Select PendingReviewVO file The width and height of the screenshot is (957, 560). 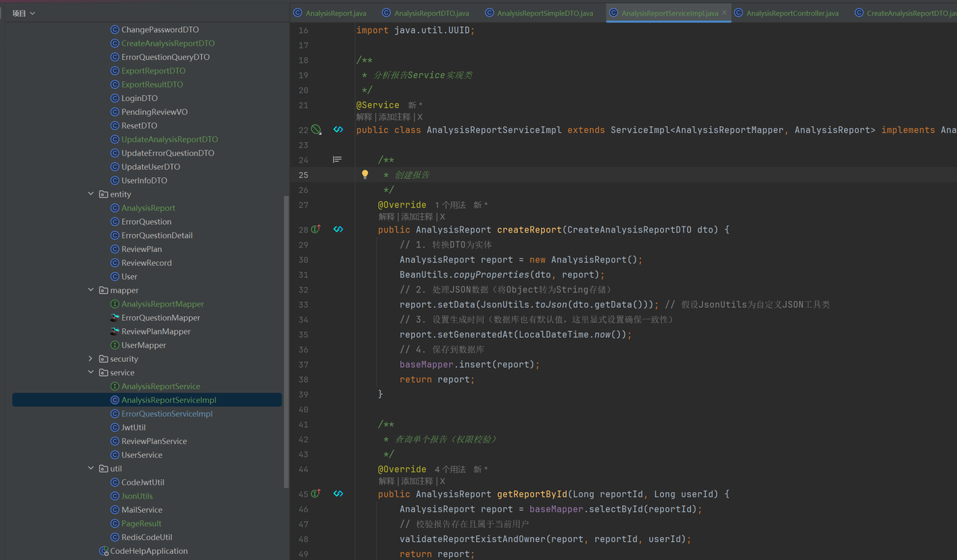(x=154, y=112)
